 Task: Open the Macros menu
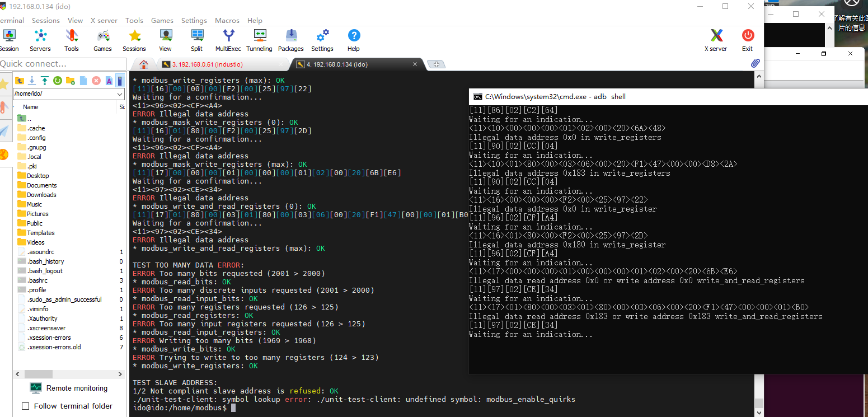(227, 21)
